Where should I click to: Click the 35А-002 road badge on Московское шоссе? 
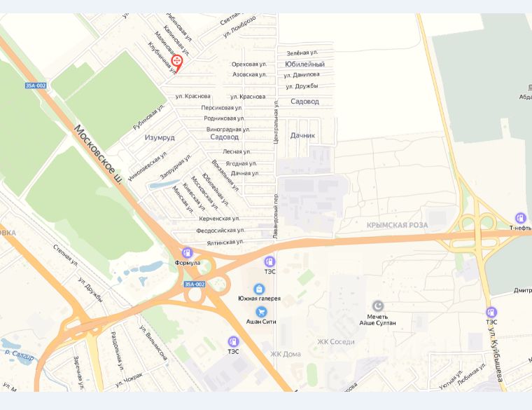[36, 86]
